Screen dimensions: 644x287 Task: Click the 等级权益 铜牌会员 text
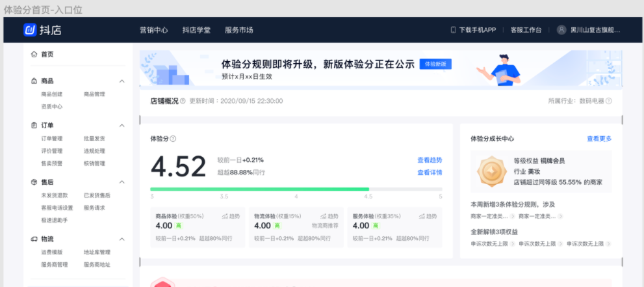(x=539, y=161)
